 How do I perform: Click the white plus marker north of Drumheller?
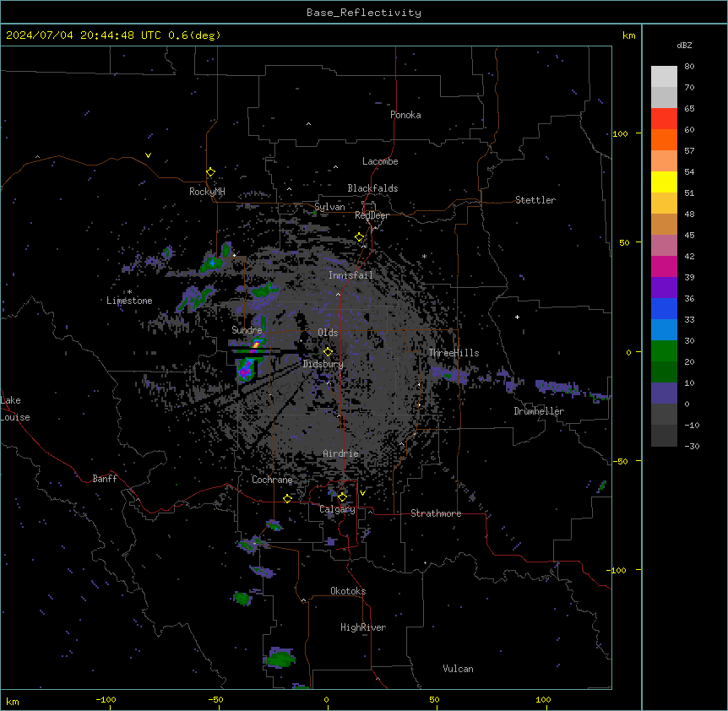[517, 317]
